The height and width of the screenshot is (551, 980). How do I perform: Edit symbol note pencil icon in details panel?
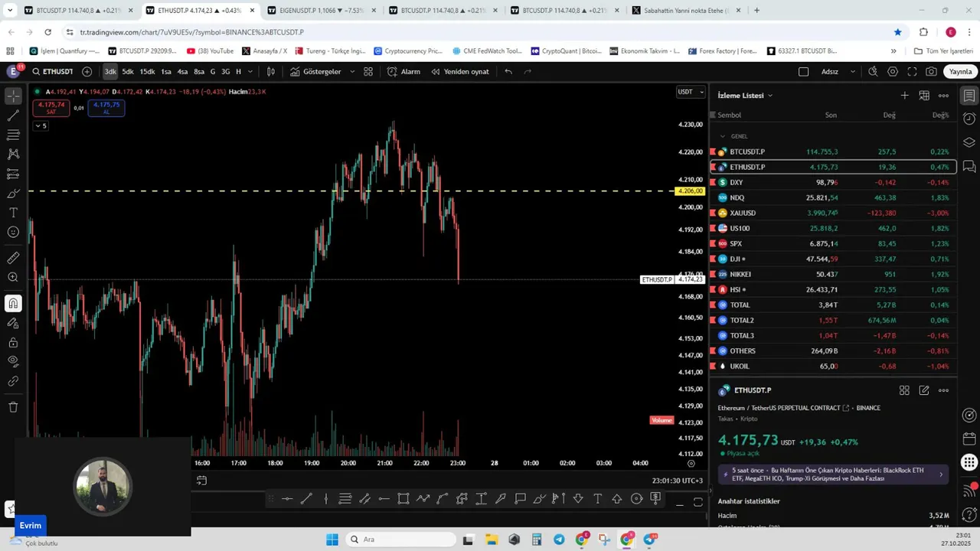[x=924, y=390]
